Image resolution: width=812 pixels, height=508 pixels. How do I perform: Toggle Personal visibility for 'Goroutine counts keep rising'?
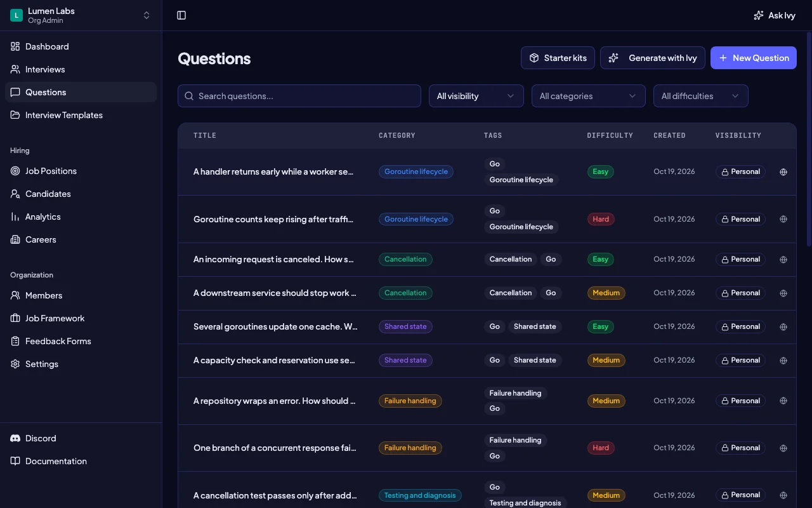(740, 219)
